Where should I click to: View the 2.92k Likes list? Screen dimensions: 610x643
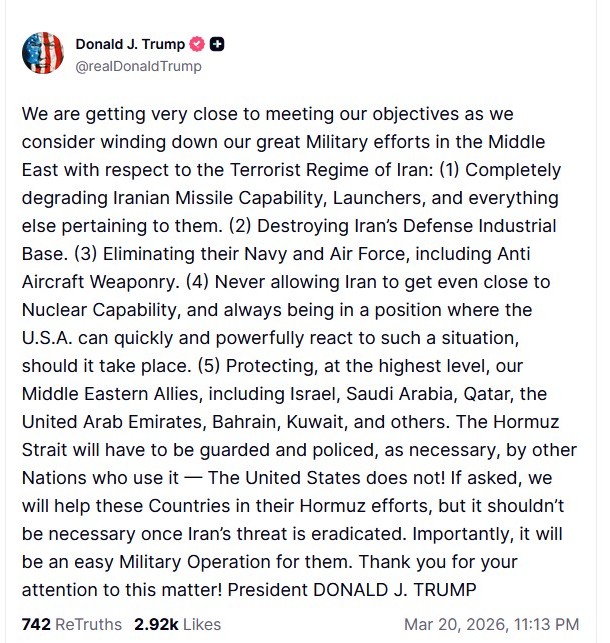[x=177, y=624]
